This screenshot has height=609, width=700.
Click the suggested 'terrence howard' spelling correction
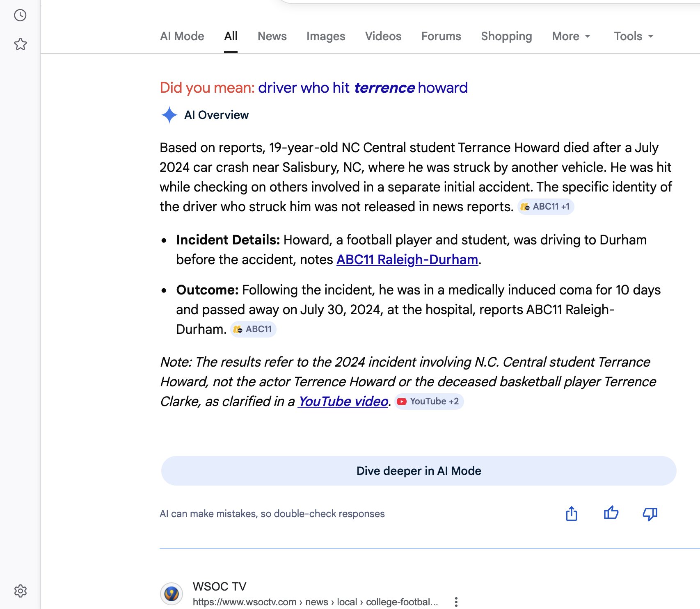[363, 88]
